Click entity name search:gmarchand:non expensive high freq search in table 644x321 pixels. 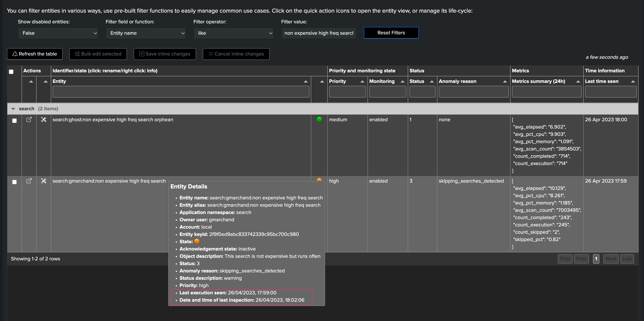point(109,181)
